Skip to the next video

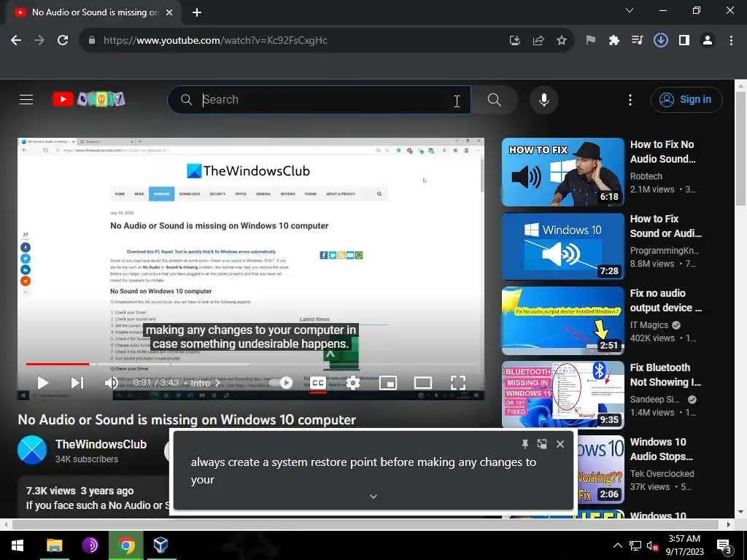[77, 383]
